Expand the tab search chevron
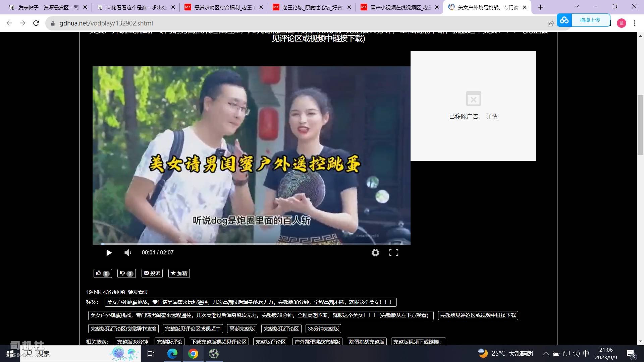 [x=577, y=6]
